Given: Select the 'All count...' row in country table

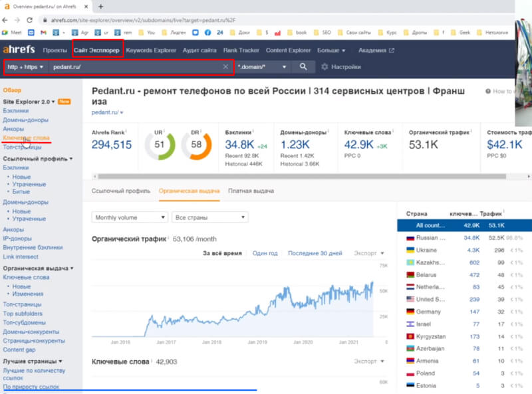Looking at the screenshot, I should click(x=464, y=225).
